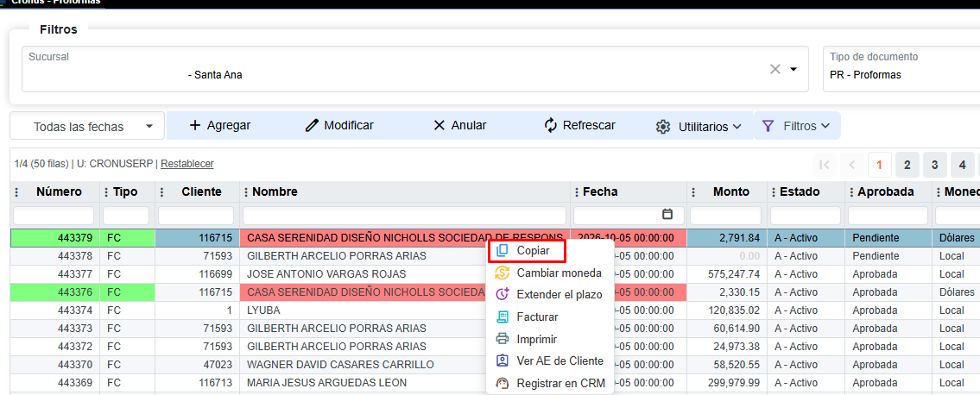
Task: Open the Tipo de documento combo box
Action: 901,69
